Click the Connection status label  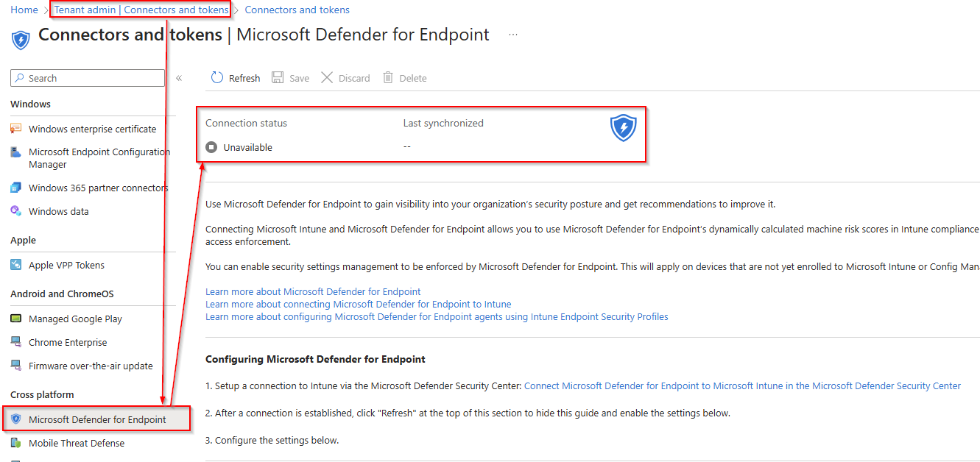click(x=246, y=123)
